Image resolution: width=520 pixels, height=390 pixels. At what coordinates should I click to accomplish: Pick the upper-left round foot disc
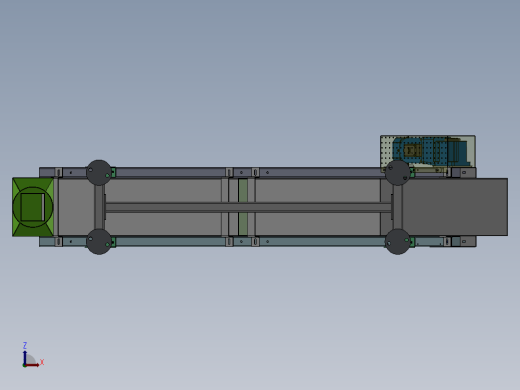coord(99,172)
